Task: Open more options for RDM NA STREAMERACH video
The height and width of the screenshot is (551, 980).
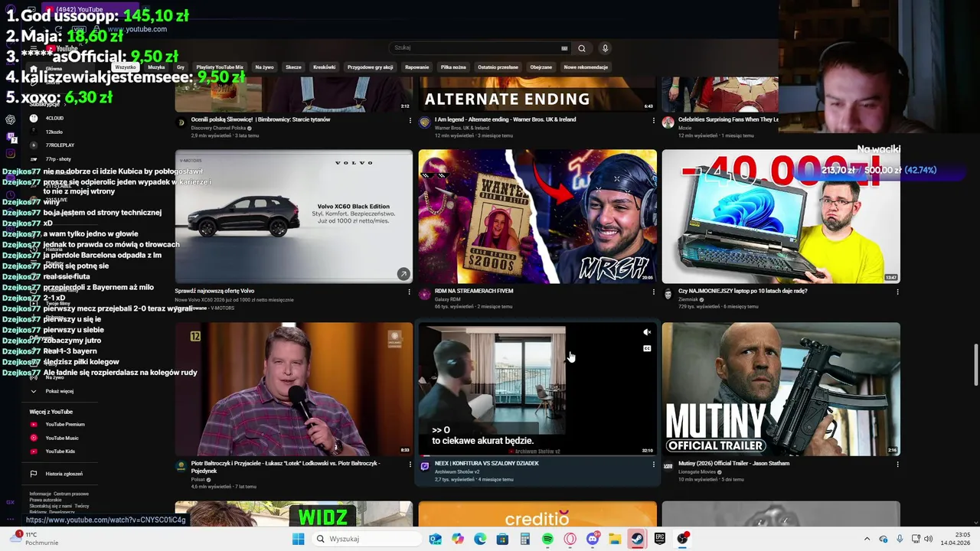Action: 653,292
